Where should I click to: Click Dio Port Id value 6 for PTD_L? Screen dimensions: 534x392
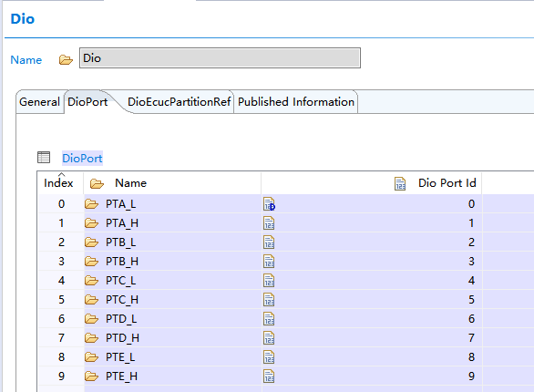coord(471,318)
